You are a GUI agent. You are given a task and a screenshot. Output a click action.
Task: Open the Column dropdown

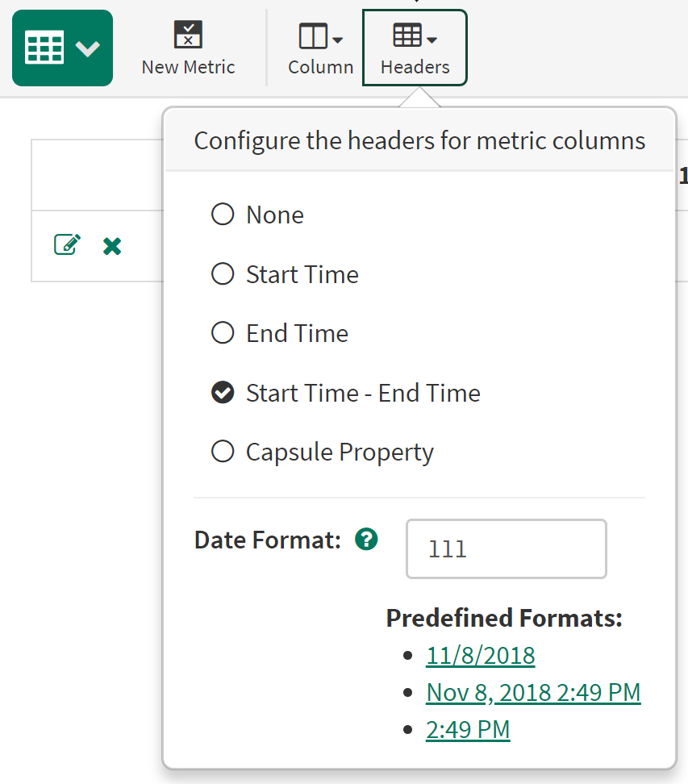click(x=320, y=48)
